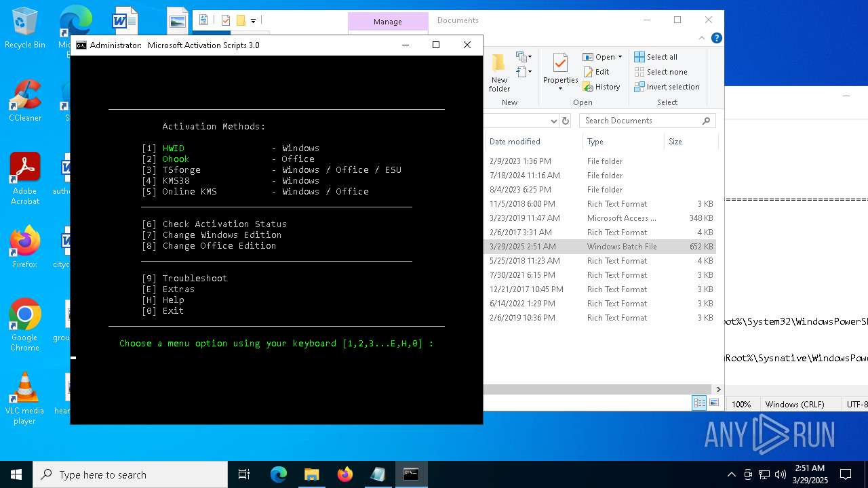Sort by Size column header
This screenshot has height=488, width=868.
690,142
